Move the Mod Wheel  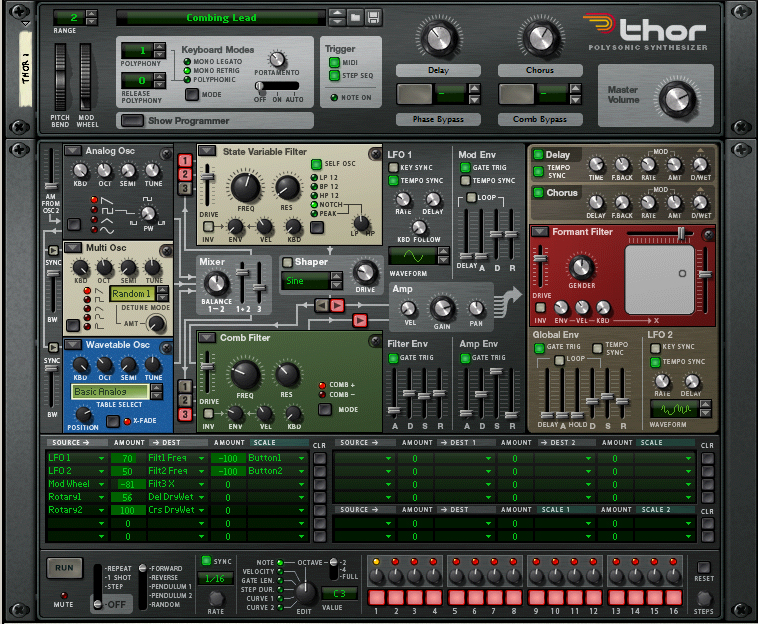86,77
